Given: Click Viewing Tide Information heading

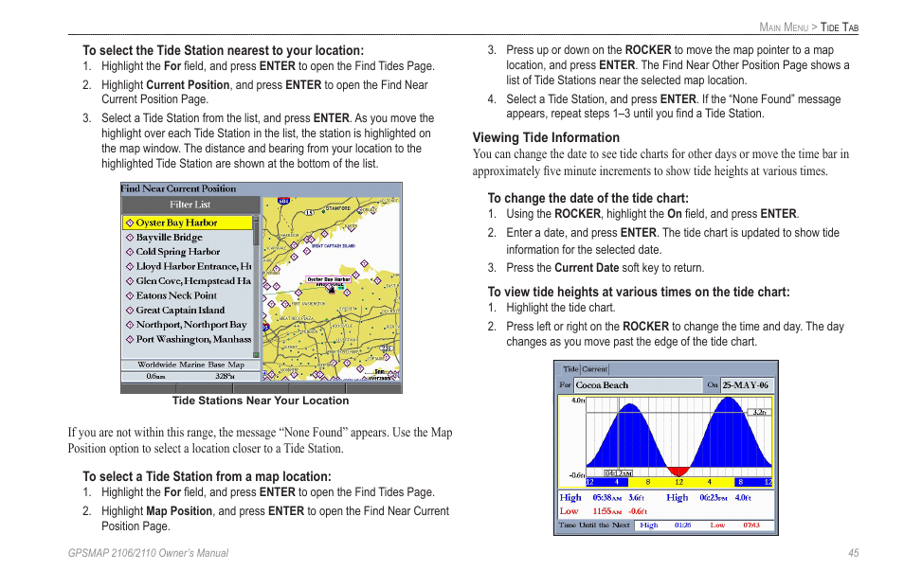Looking at the screenshot, I should pyautogui.click(x=546, y=137).
